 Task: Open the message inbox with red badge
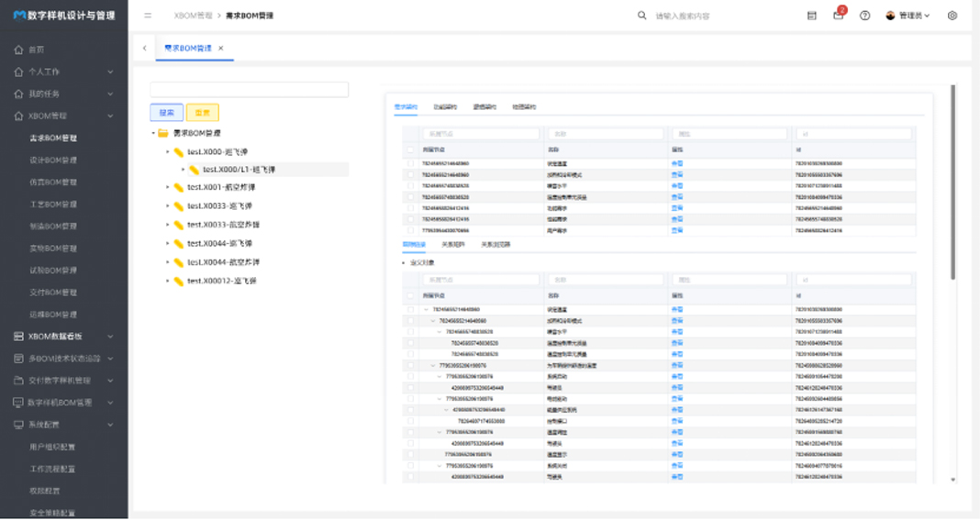coord(838,16)
